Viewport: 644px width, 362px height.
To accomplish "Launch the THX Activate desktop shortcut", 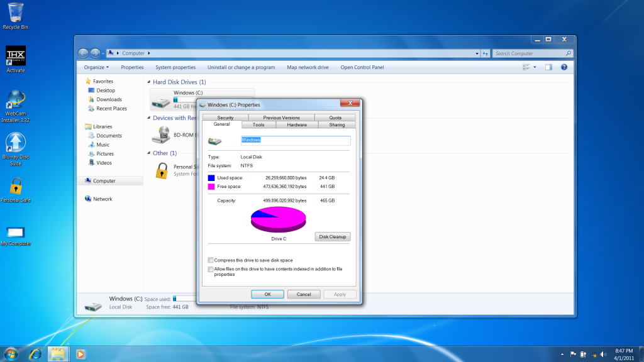I will pyautogui.click(x=16, y=60).
